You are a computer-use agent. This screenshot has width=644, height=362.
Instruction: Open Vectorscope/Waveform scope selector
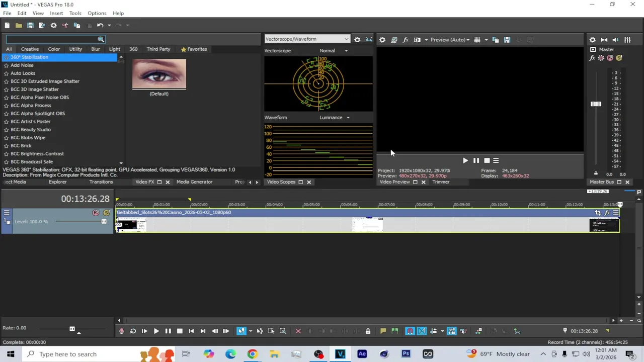click(307, 39)
